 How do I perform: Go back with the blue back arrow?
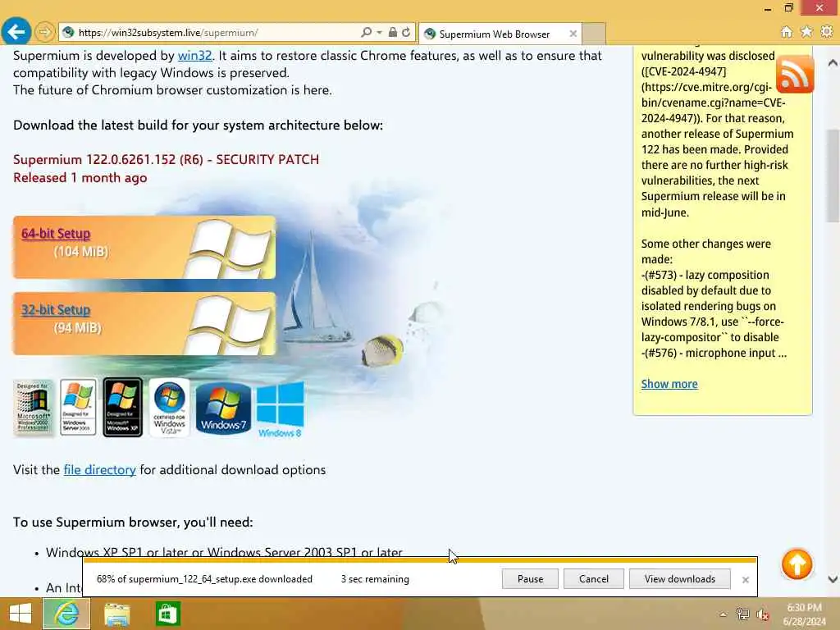[x=16, y=32]
